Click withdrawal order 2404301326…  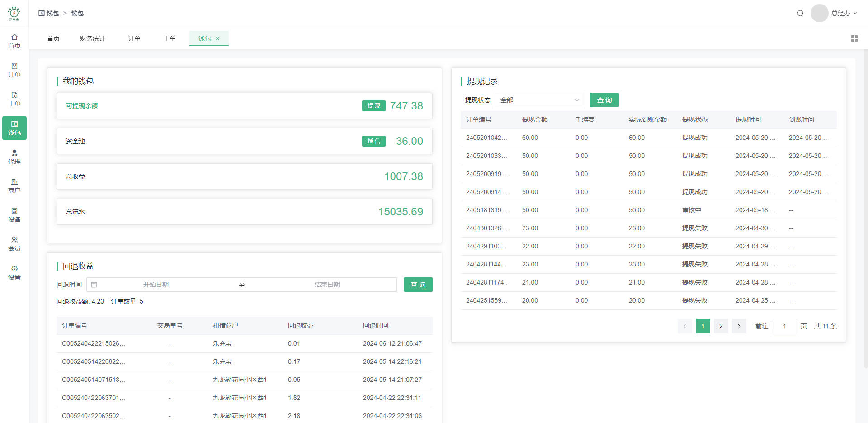[486, 228]
